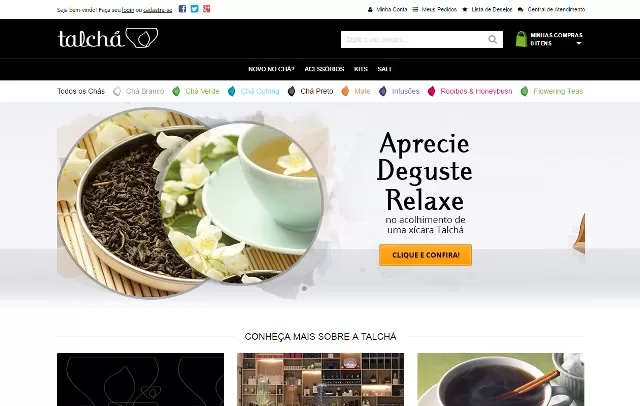Open the Facebook social icon
The image size is (640, 406).
[182, 9]
